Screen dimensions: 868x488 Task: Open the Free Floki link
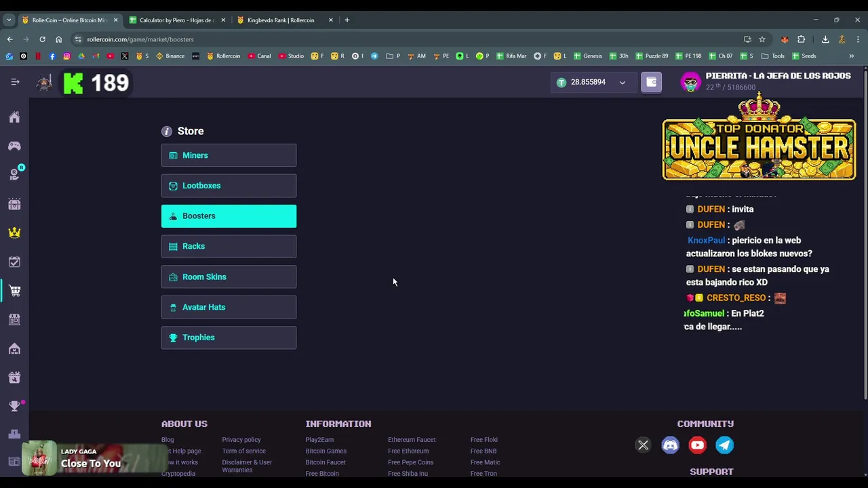click(x=484, y=440)
